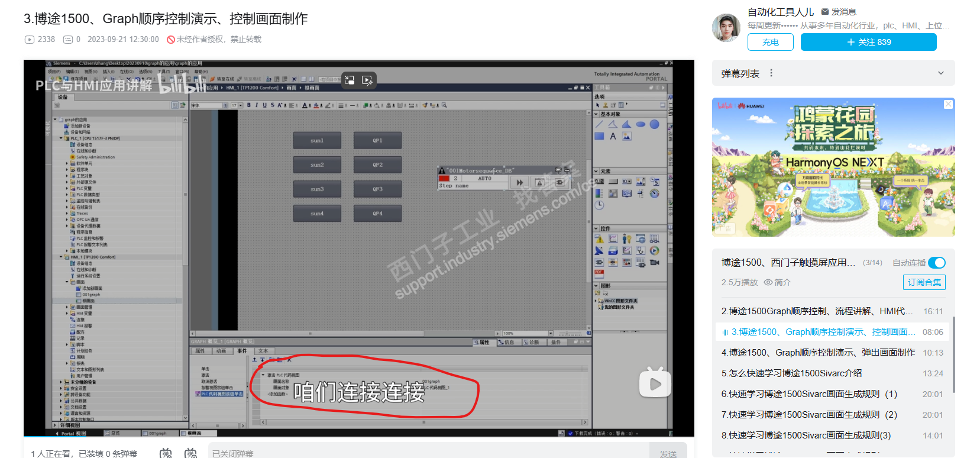The image size is (980, 458).
Task: Select the clock element in toolbox
Action: click(x=599, y=205)
